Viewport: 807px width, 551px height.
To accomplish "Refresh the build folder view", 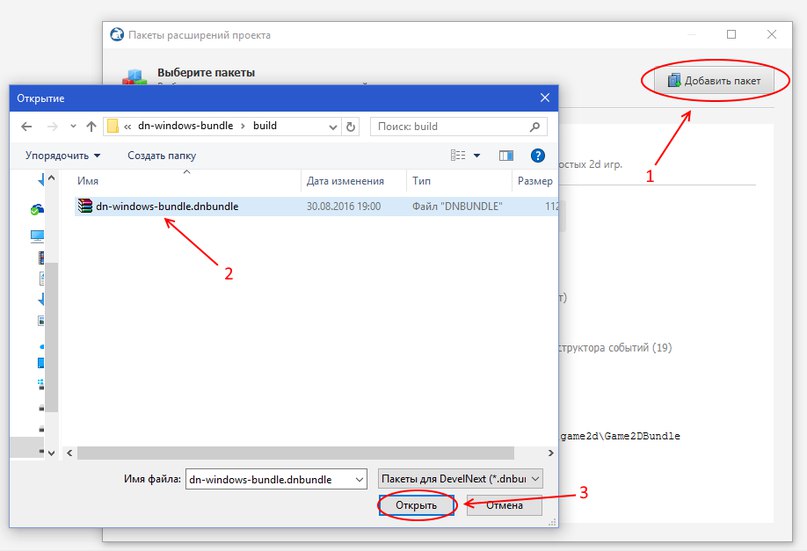I will 350,127.
